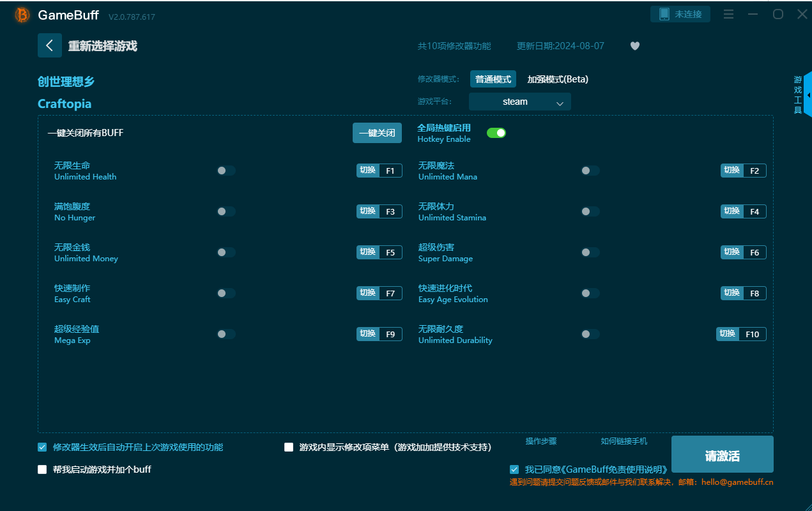Toggle the global Hotkey Enable switch
The height and width of the screenshot is (511, 812).
(x=496, y=133)
